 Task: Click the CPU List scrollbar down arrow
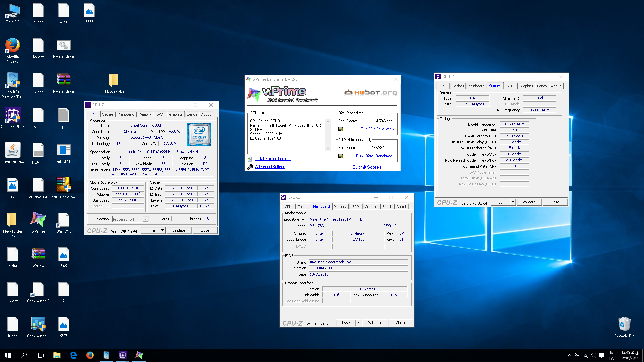(328, 148)
